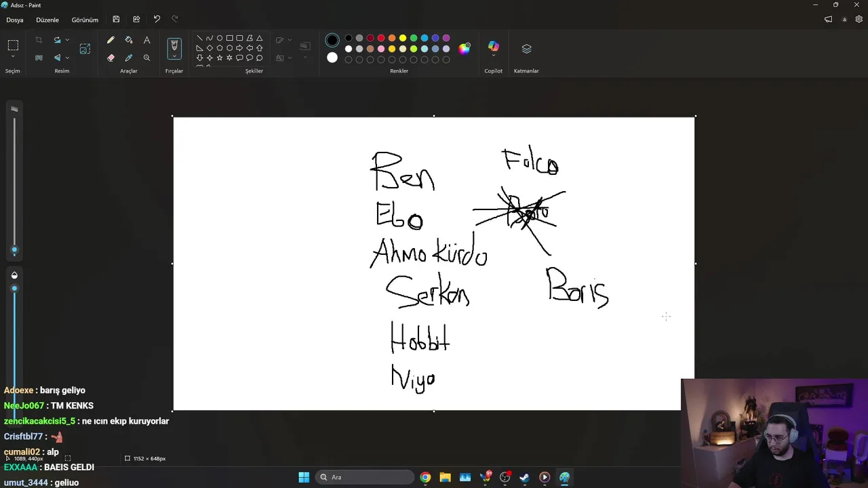The image size is (868, 488).
Task: Click the taskbar Ara search box
Action: pyautogui.click(x=366, y=477)
